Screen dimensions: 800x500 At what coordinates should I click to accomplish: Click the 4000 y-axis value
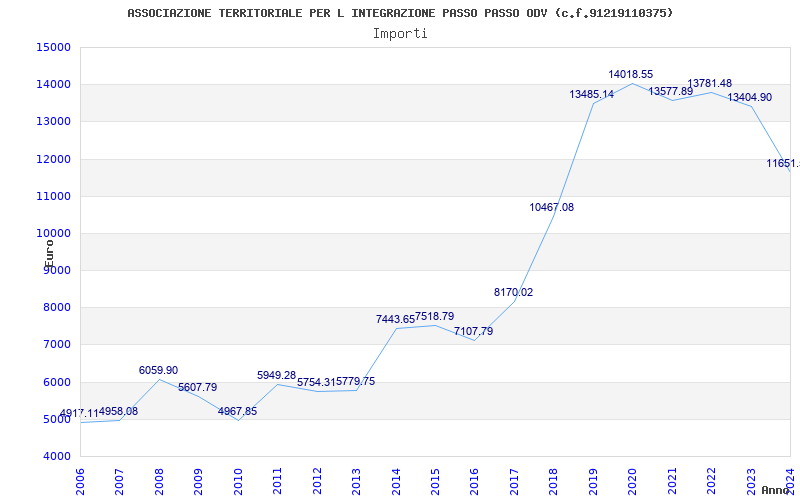(x=56, y=457)
